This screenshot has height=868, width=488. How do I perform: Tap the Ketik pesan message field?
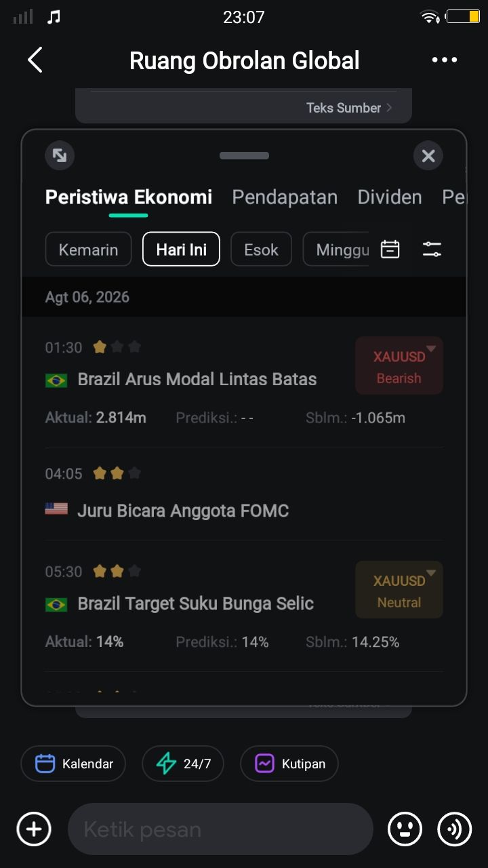coord(220,829)
